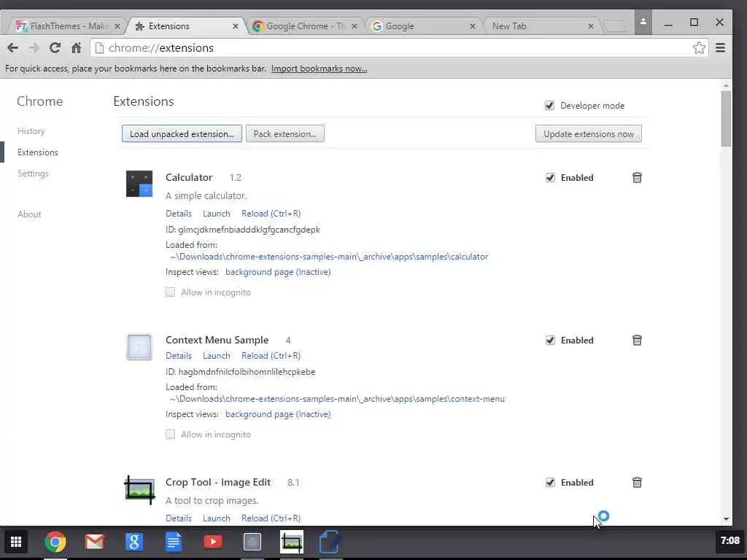
Task: Click the browser forward arrow
Action: 34,47
